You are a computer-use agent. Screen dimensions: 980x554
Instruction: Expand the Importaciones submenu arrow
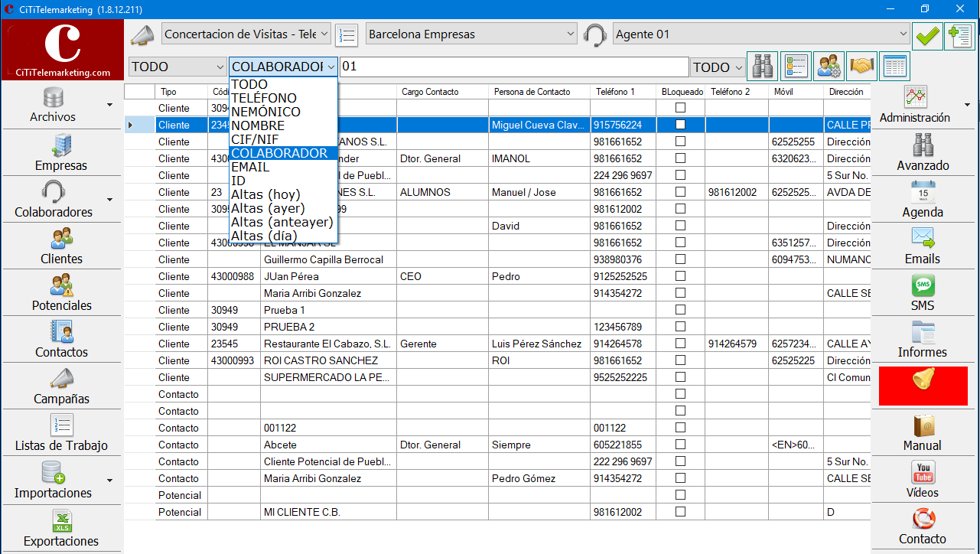pyautogui.click(x=110, y=481)
